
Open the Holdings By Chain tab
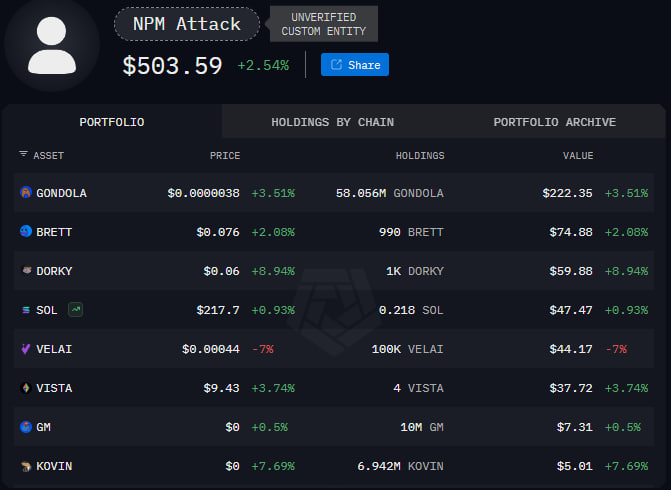point(333,122)
